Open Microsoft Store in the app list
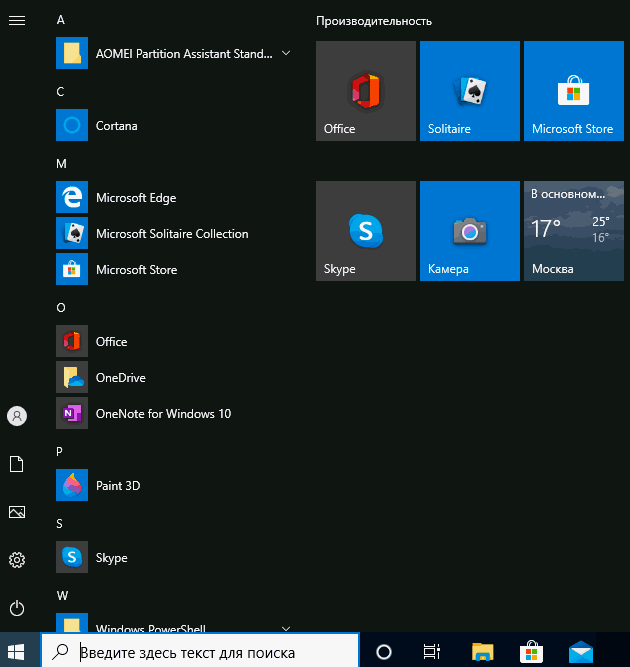 point(174,269)
